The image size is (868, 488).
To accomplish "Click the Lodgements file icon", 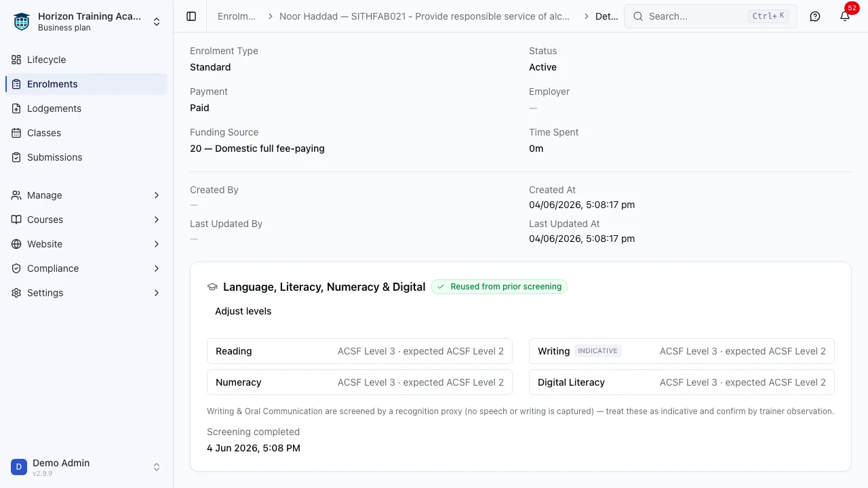I will tap(16, 108).
